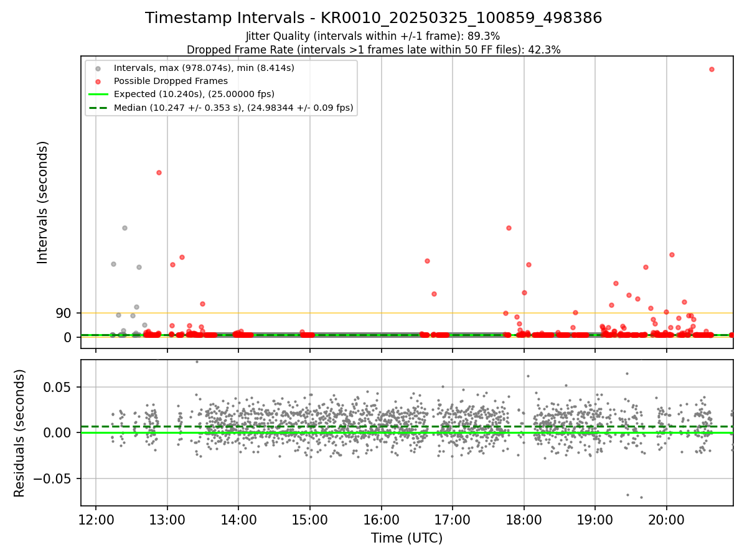Click the red legend marker for dropped frames
747x560 pixels.
(x=97, y=81)
